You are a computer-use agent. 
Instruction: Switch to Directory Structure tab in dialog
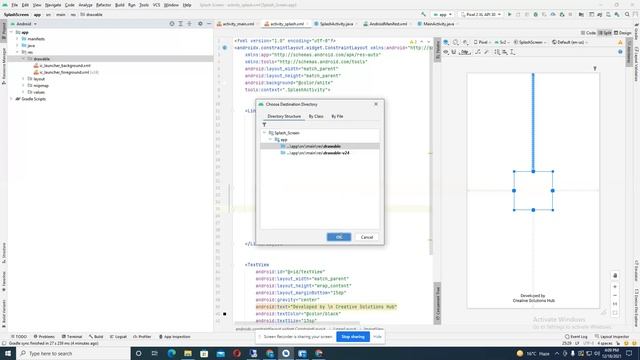tap(284, 116)
